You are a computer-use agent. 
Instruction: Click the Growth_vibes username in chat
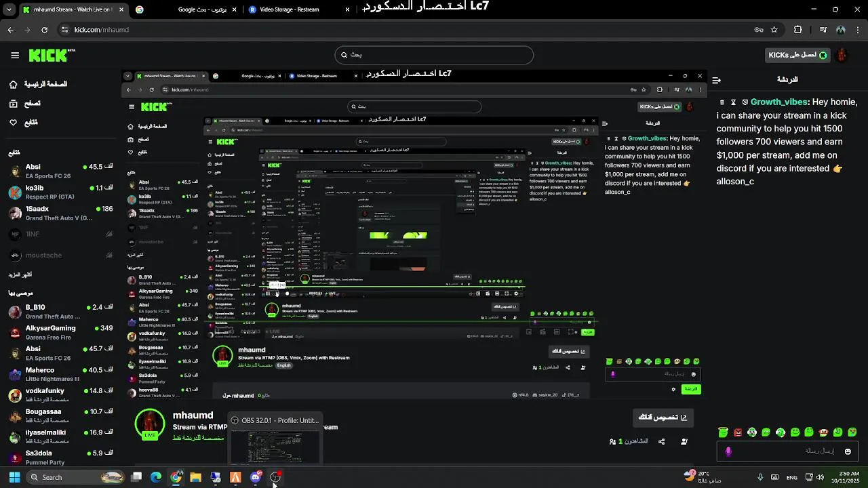[x=778, y=102]
